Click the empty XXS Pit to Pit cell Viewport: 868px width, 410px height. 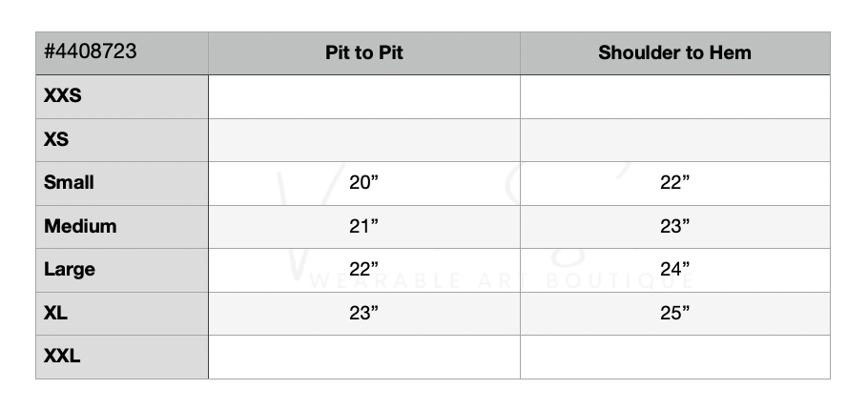click(363, 96)
